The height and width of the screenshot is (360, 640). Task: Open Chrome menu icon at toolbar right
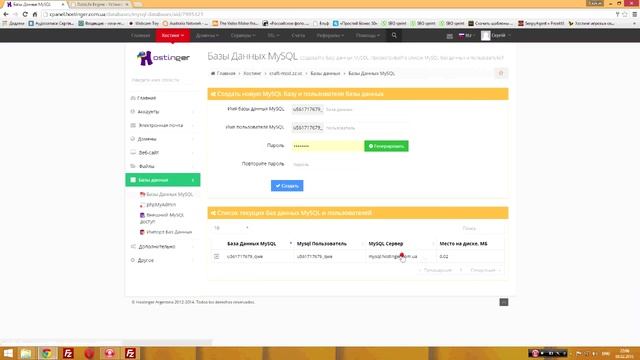point(634,14)
